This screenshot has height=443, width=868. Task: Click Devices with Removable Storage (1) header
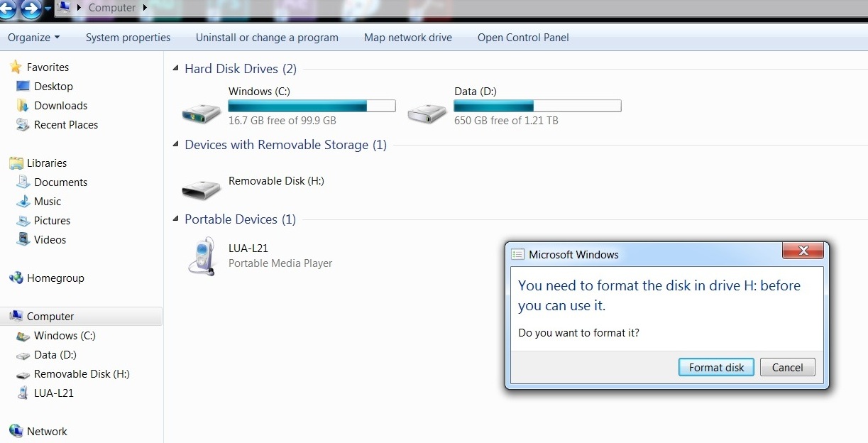(x=285, y=145)
